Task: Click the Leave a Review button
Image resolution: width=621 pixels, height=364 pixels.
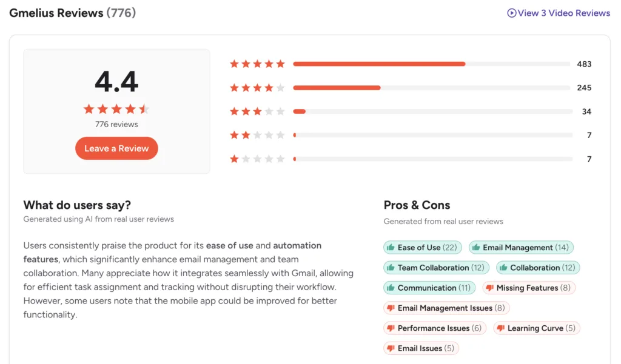Action: tap(116, 148)
